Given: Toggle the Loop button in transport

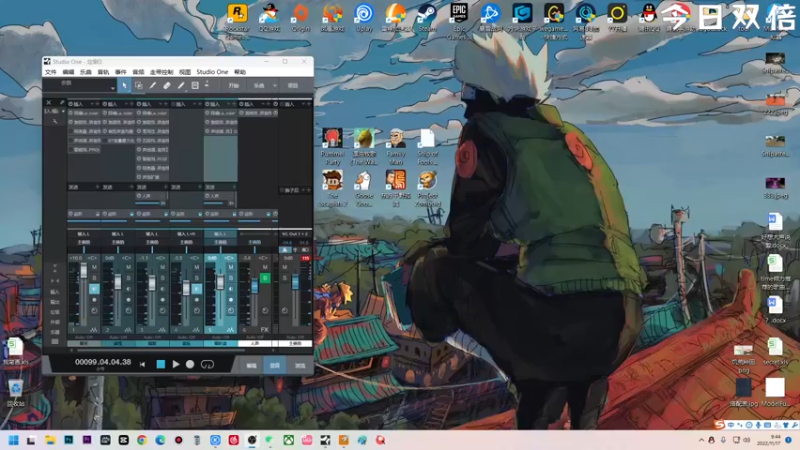Looking at the screenshot, I should point(207,364).
